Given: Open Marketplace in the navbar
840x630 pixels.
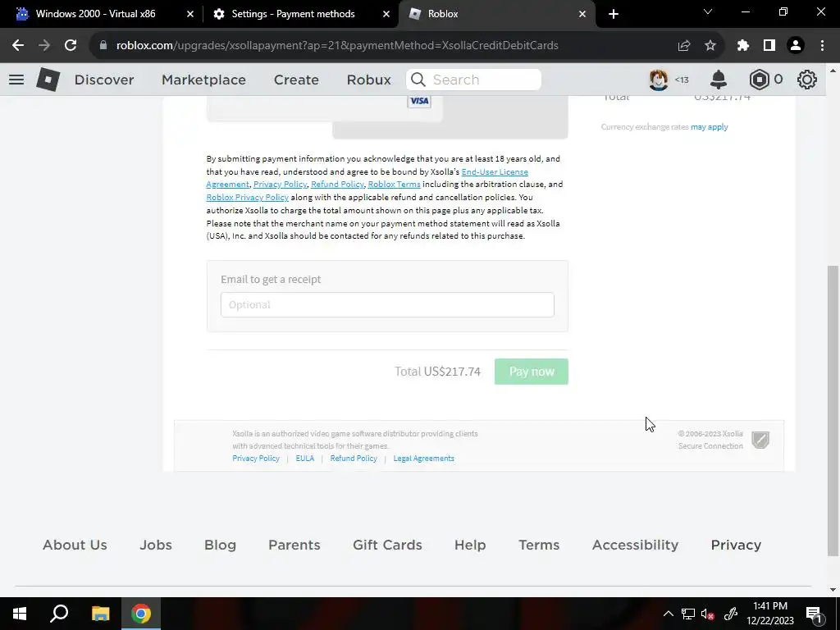Looking at the screenshot, I should (203, 80).
